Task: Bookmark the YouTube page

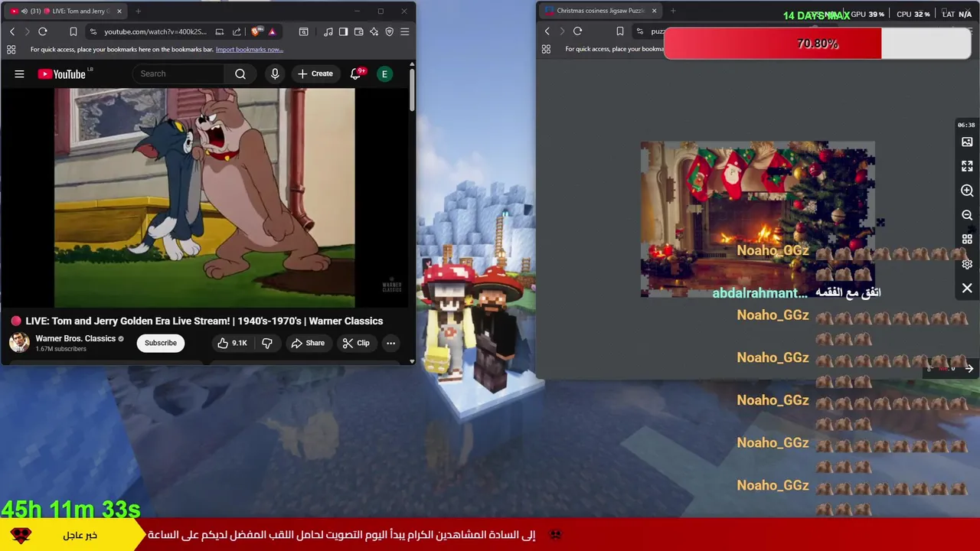Action: [73, 31]
